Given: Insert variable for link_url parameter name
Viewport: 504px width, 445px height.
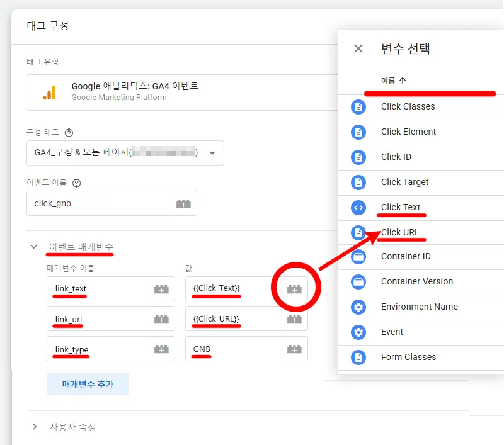Looking at the screenshot, I should pyautogui.click(x=162, y=319).
